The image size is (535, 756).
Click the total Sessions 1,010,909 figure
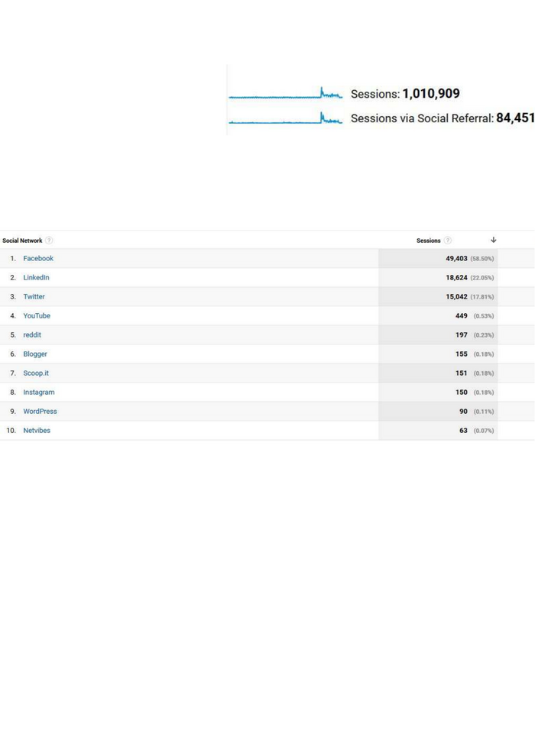point(431,94)
